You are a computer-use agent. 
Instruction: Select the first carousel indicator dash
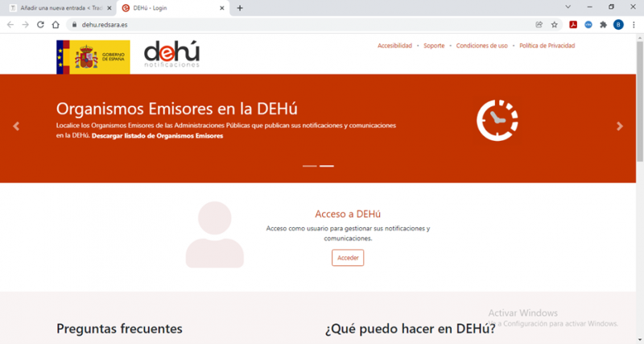coord(310,166)
